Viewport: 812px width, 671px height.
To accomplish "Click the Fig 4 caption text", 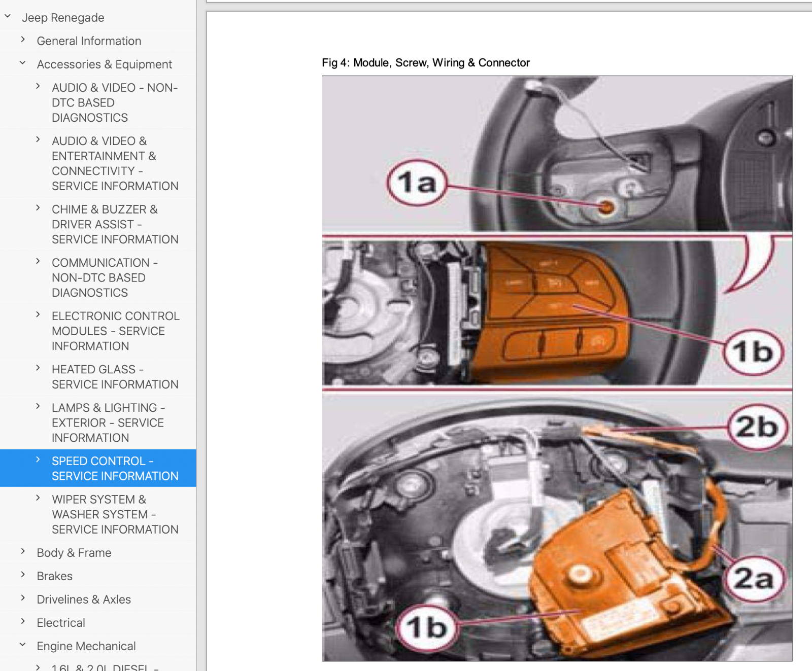I will point(425,63).
